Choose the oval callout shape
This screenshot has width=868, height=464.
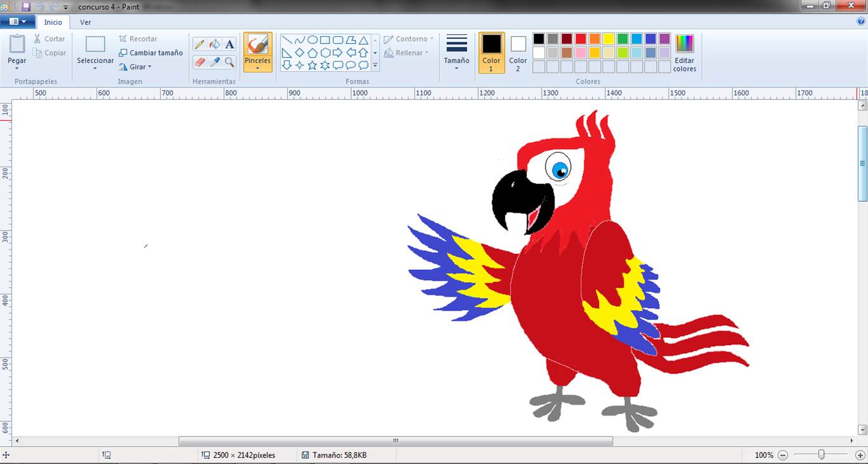pos(350,65)
